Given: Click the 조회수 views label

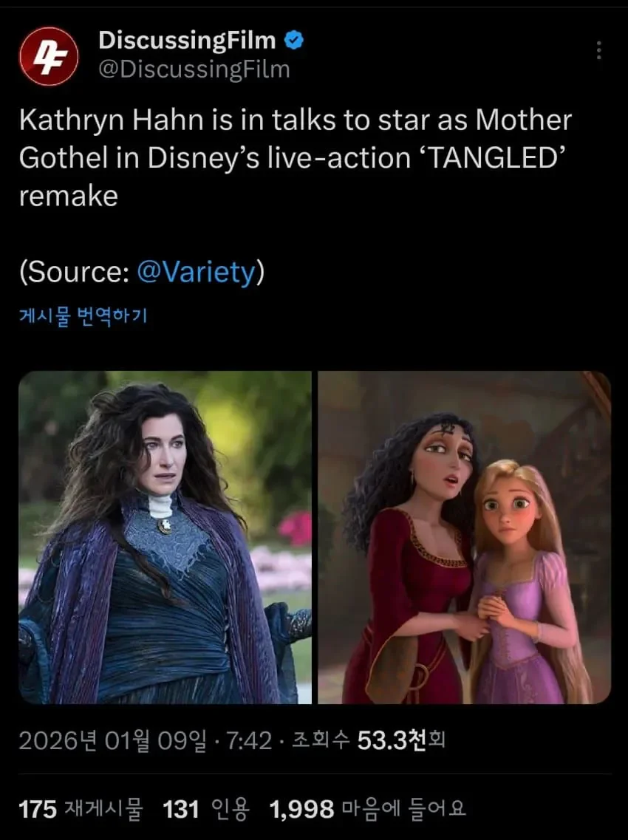Looking at the screenshot, I should pyautogui.click(x=321, y=740).
